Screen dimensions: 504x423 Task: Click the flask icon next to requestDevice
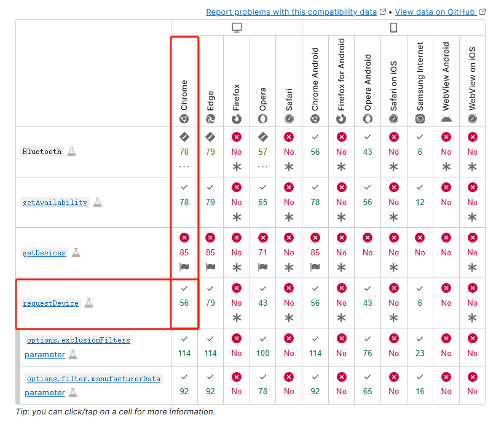[x=89, y=303]
